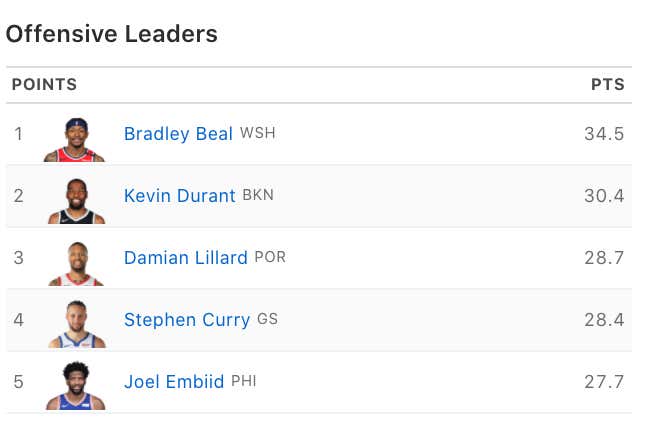Click Joel Embiid's 27.7 points value

tap(604, 382)
